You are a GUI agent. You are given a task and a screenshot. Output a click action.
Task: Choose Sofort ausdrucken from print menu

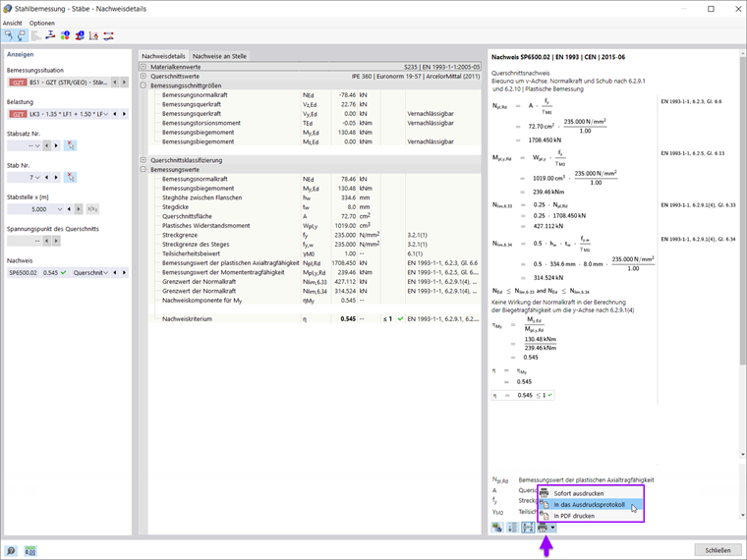point(592,493)
